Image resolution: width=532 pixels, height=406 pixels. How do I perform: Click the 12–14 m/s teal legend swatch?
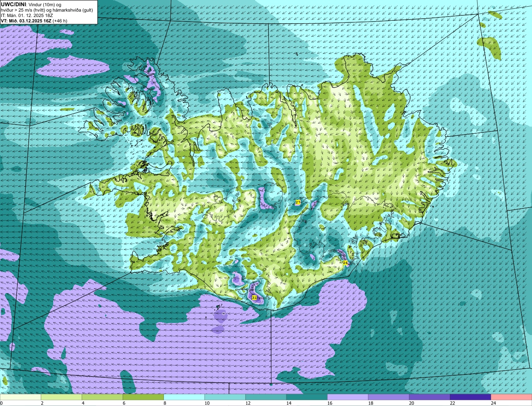(266, 397)
